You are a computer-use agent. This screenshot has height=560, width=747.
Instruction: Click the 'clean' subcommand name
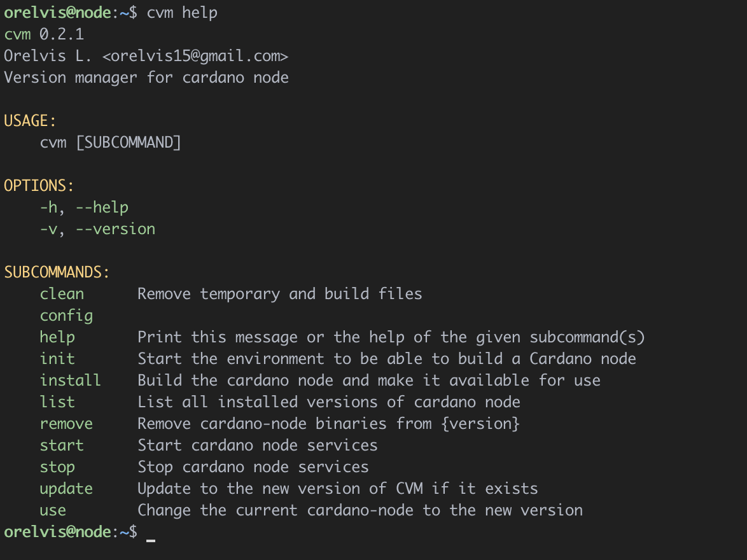(62, 294)
